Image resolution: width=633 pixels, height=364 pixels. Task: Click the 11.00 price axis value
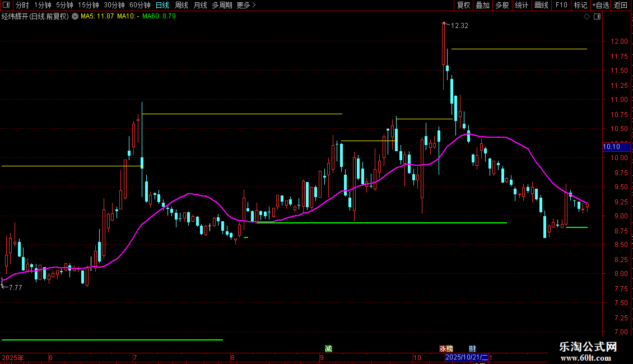pyautogui.click(x=619, y=100)
